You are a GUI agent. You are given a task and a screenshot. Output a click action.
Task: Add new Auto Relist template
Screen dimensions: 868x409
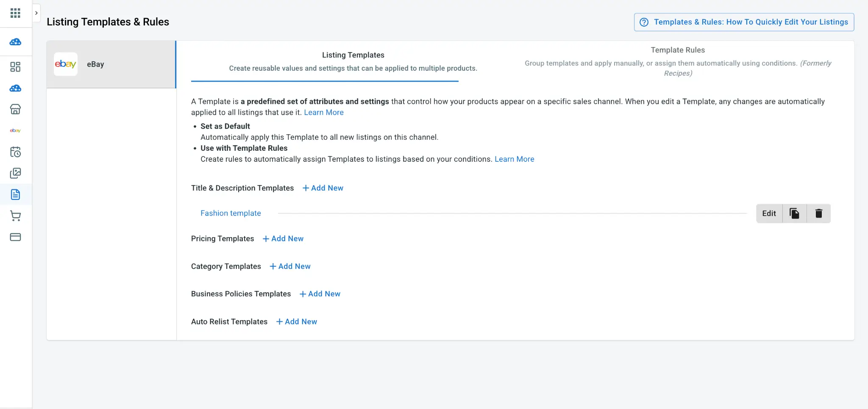[x=297, y=322]
